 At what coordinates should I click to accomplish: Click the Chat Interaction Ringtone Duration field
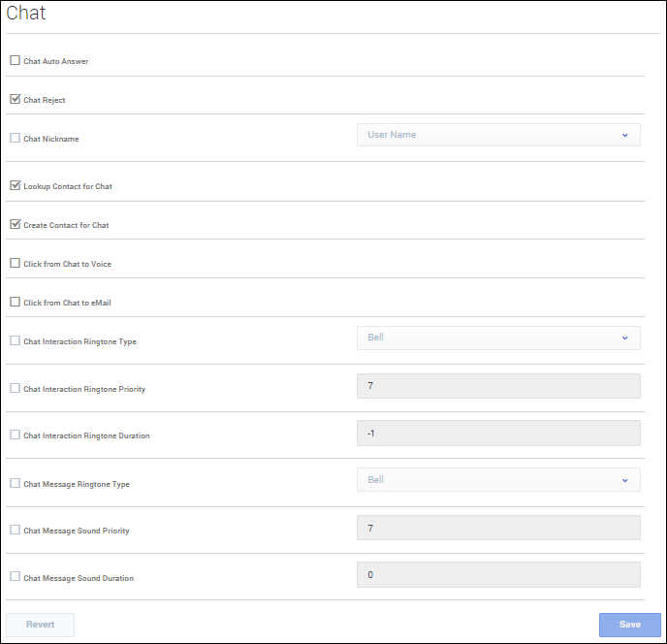pos(498,433)
